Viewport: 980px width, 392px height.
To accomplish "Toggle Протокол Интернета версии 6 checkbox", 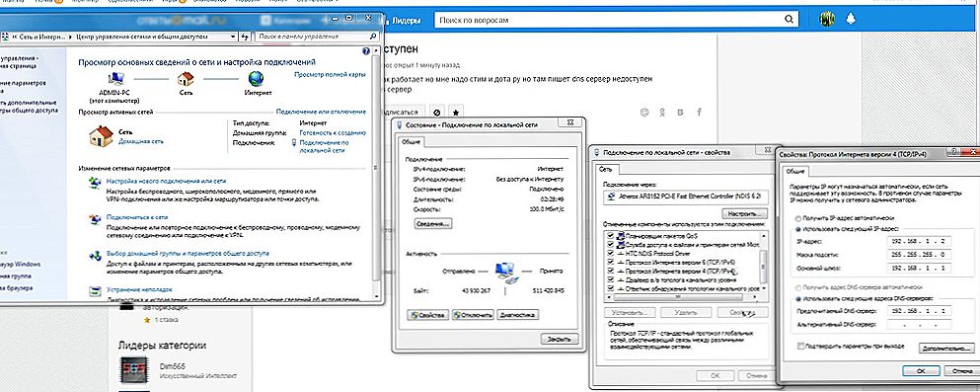I will coord(610,263).
